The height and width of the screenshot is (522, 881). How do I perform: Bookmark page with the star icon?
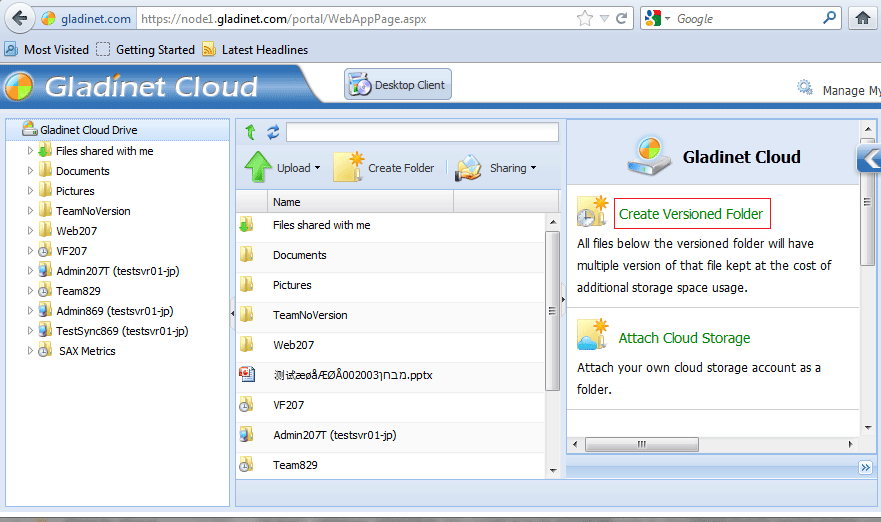point(585,19)
